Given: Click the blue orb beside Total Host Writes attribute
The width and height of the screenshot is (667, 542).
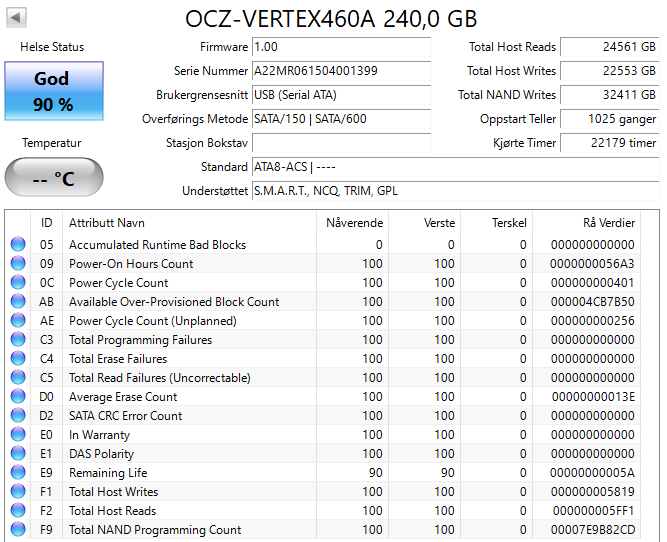Looking at the screenshot, I should [18, 492].
